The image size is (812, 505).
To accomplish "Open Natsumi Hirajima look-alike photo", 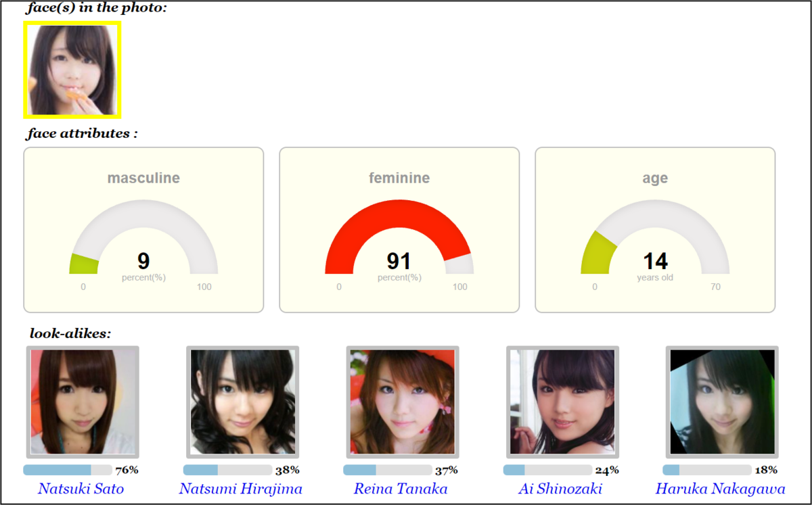I will pyautogui.click(x=243, y=402).
